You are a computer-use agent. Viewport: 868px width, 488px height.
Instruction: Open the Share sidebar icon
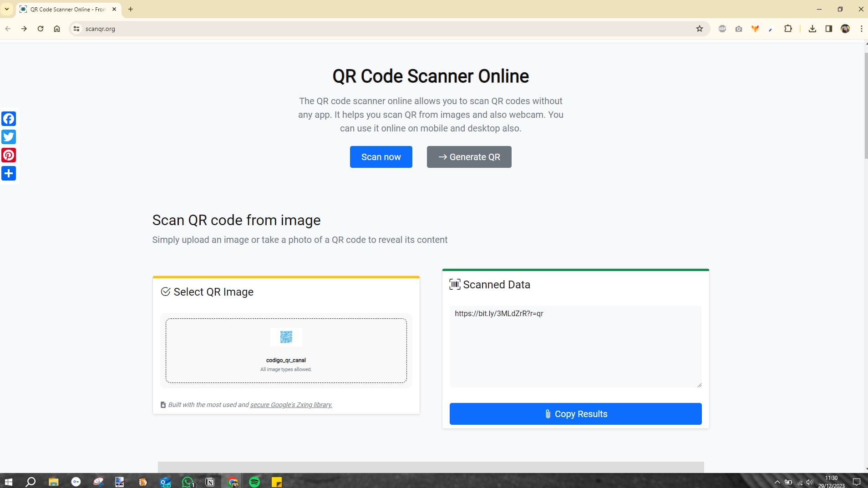tap(8, 173)
